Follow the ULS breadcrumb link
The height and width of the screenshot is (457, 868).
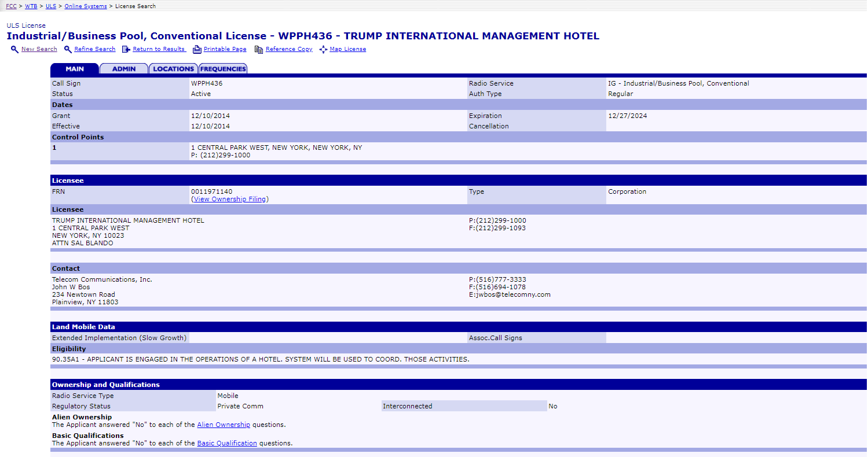(x=51, y=6)
